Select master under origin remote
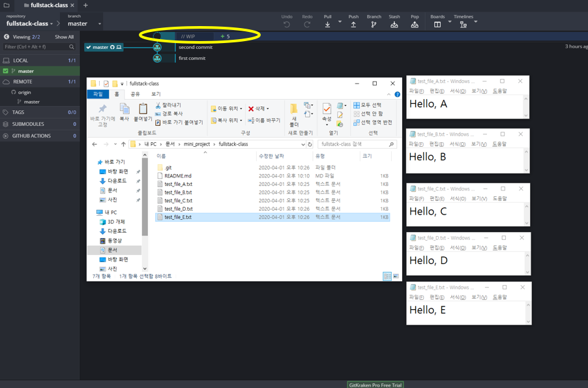Image resolution: width=588 pixels, height=388 pixels. click(31, 102)
